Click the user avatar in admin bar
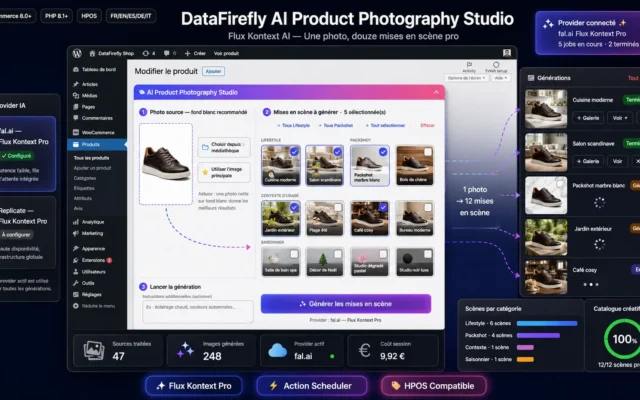The height and width of the screenshot is (400, 640). tap(507, 53)
